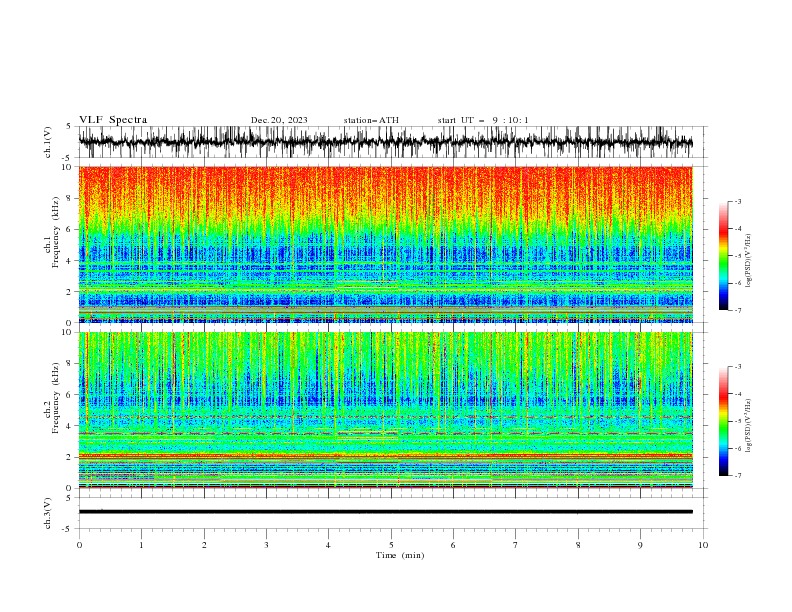This screenshot has width=792, height=612.
Task: Click the lower colorbar "log(PSD)(V²/Hz)" label
Action: coord(748,426)
